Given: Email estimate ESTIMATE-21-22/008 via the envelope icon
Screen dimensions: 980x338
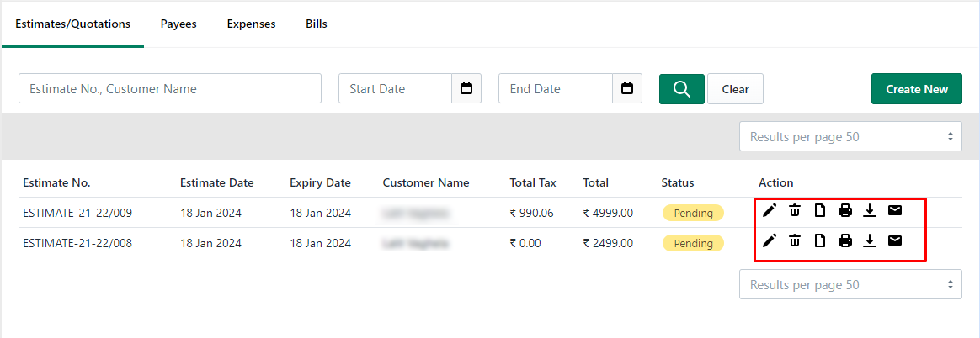Looking at the screenshot, I should 895,240.
